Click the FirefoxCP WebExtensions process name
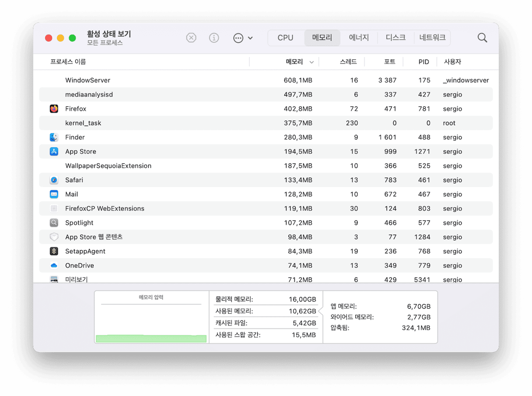 tap(105, 209)
